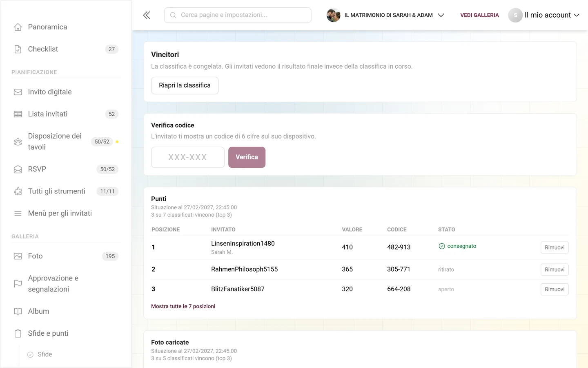
Task: Click the Foto image icon
Action: [x=18, y=256]
